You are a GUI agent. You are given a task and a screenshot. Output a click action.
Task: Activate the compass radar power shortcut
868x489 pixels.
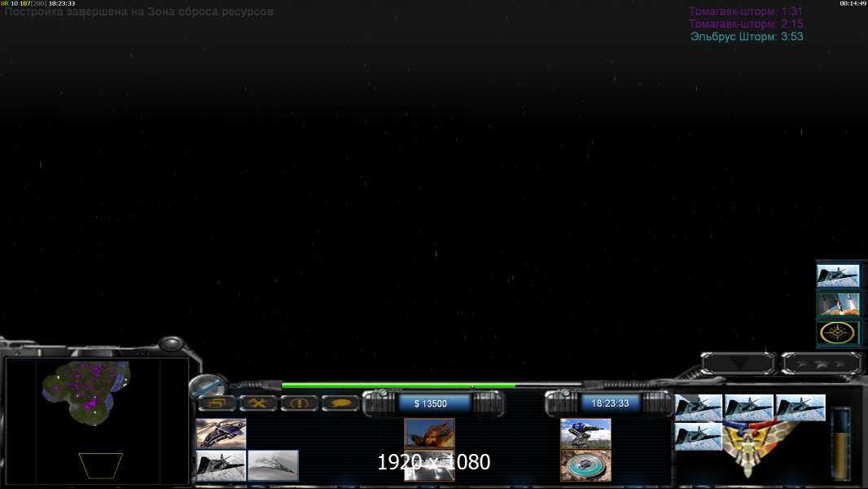tap(838, 333)
